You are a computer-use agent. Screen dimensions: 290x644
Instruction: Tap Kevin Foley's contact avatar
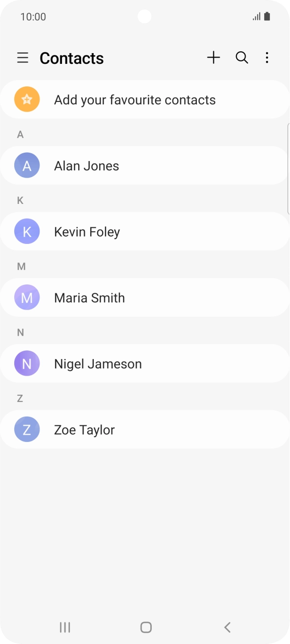coord(27,231)
